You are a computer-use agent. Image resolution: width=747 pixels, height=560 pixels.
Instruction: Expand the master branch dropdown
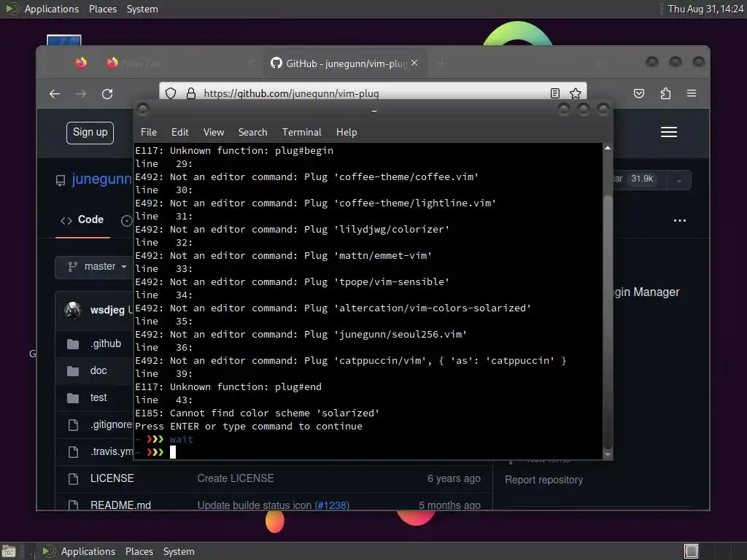tap(96, 267)
